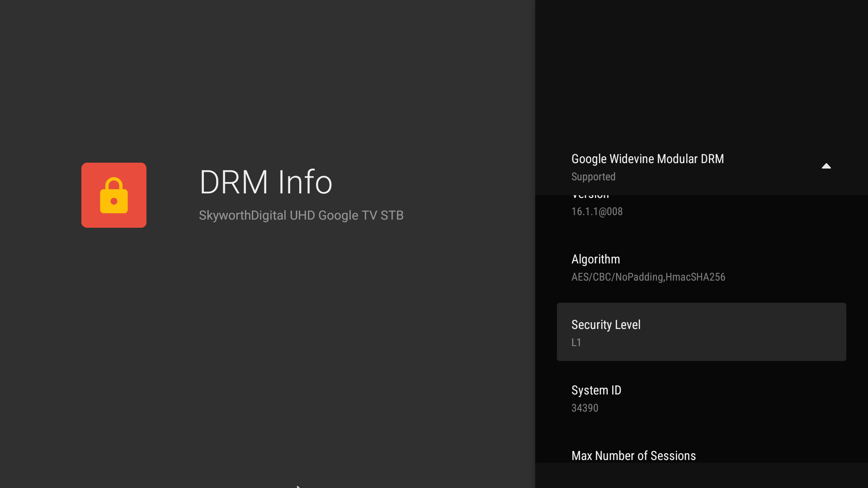This screenshot has width=868, height=488.
Task: Click the partially hidden Version label
Action: pyautogui.click(x=590, y=197)
